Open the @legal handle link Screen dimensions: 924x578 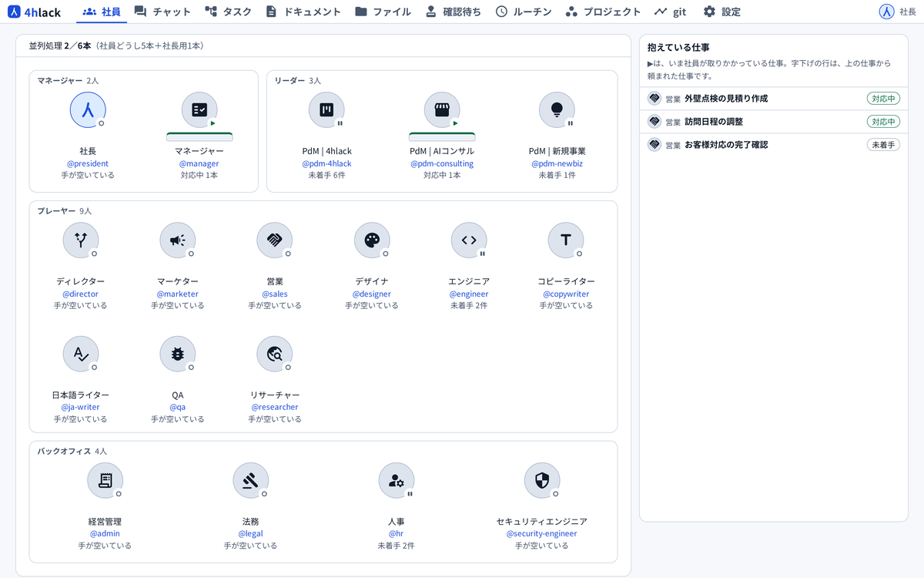point(251,533)
